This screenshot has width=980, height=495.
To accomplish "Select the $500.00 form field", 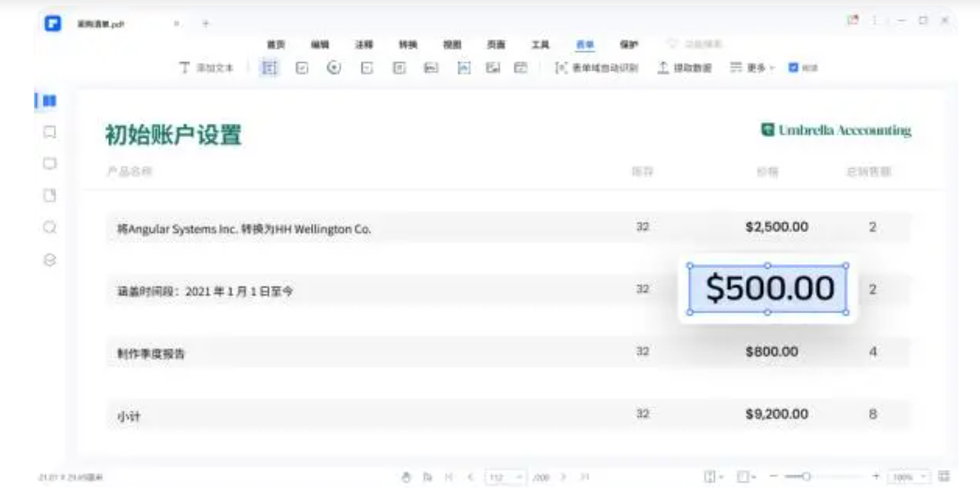I will point(769,288).
